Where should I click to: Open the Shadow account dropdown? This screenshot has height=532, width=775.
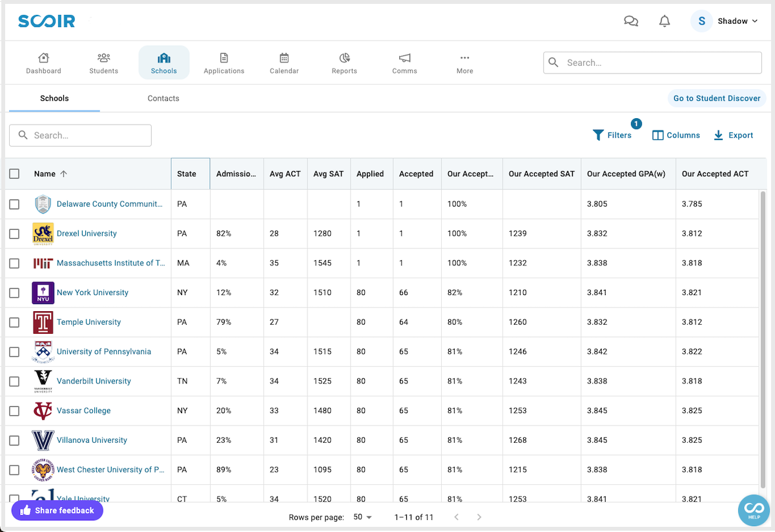pyautogui.click(x=737, y=21)
